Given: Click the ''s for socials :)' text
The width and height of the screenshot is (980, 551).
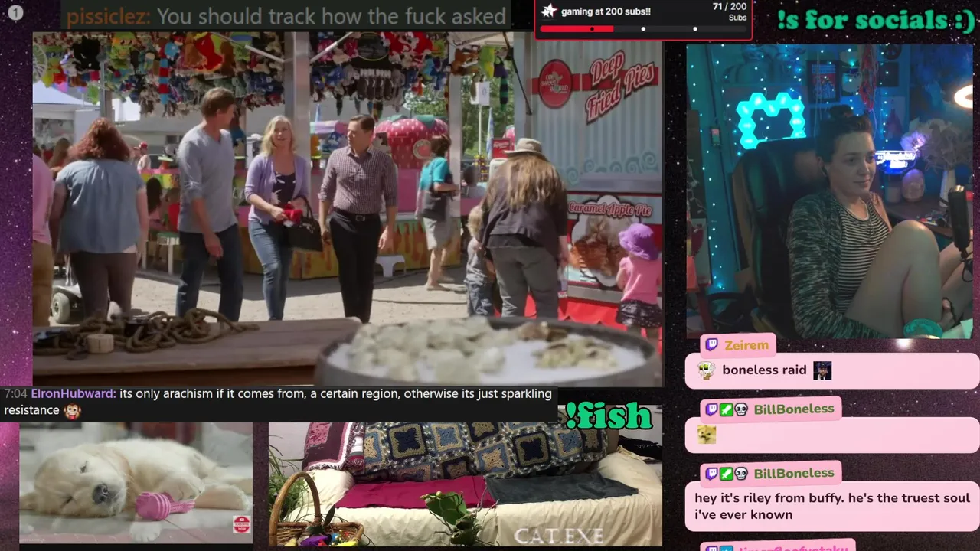Looking at the screenshot, I should click(x=876, y=20).
